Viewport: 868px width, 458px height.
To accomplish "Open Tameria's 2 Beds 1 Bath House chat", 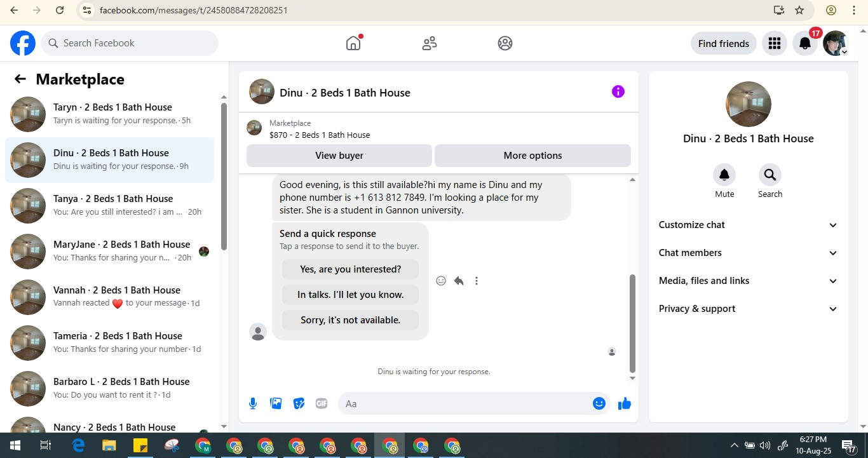I will [x=109, y=343].
